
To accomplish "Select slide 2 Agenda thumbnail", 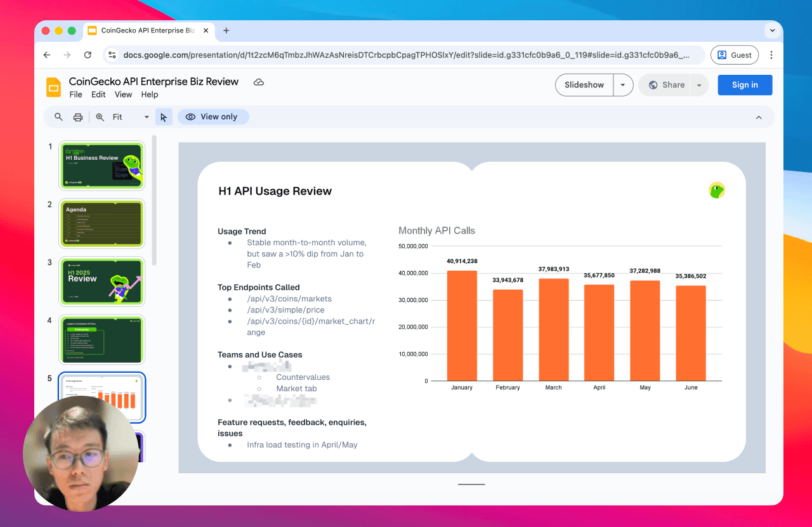I will (101, 223).
